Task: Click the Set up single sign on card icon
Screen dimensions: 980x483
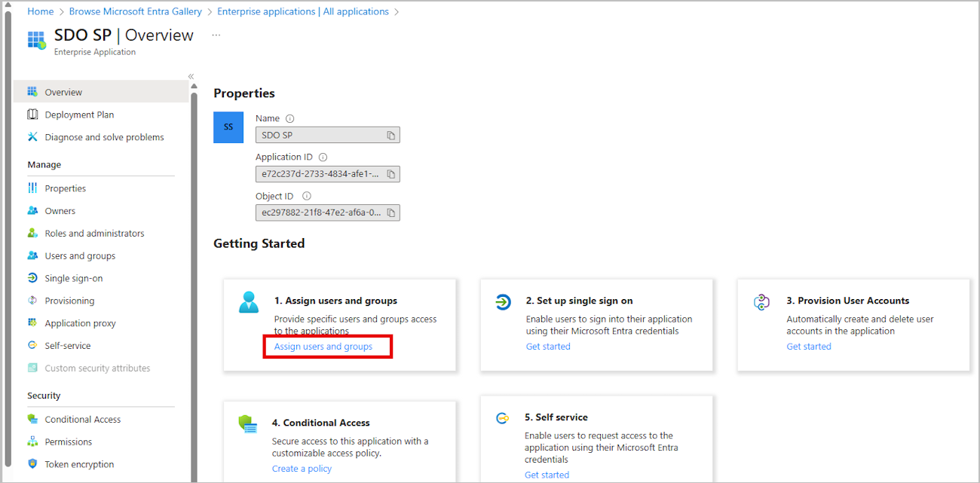Action: tap(503, 302)
